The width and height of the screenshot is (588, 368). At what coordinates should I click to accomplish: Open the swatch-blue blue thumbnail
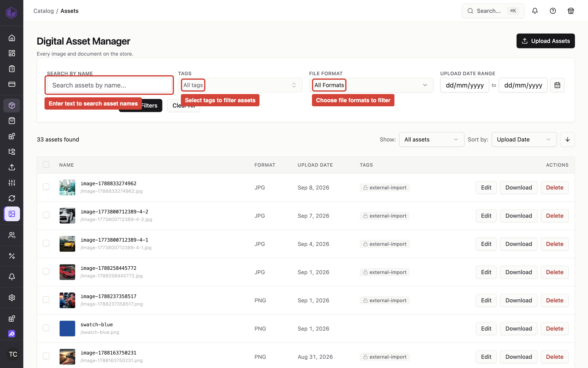(67, 329)
